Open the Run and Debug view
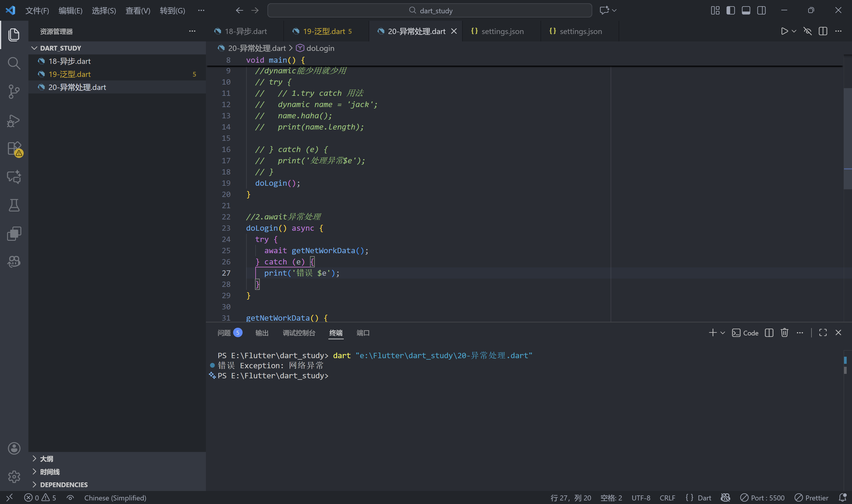 [x=14, y=121]
